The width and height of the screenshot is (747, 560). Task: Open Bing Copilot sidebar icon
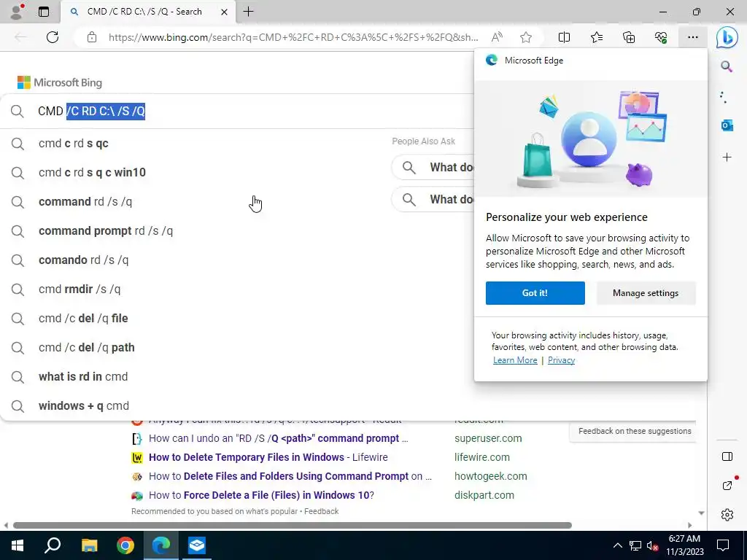point(727,38)
